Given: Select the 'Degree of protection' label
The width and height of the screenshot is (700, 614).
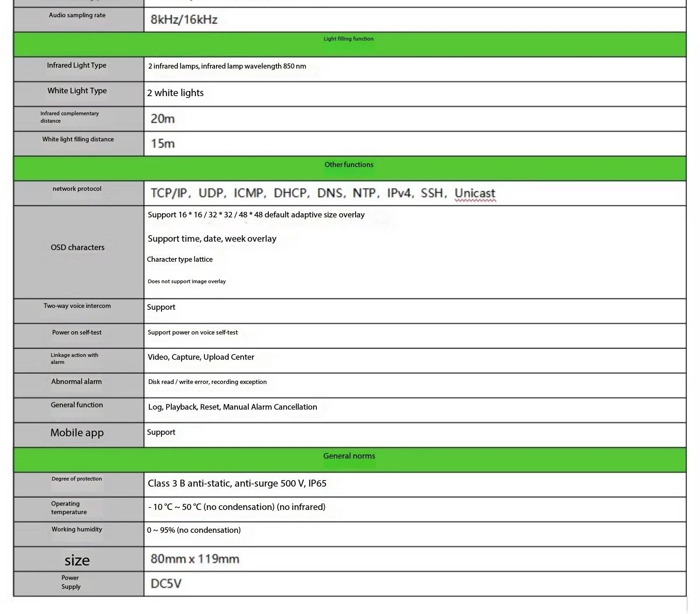Looking at the screenshot, I should (x=77, y=479).
